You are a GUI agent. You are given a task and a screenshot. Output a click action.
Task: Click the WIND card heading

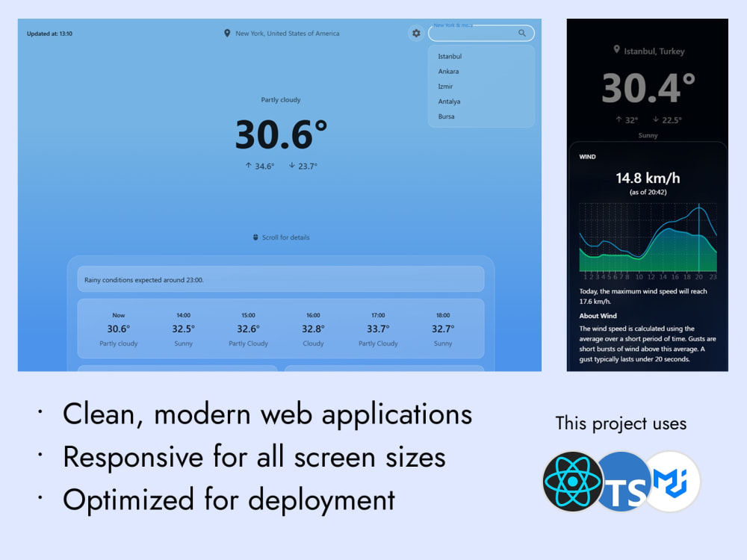click(x=587, y=157)
